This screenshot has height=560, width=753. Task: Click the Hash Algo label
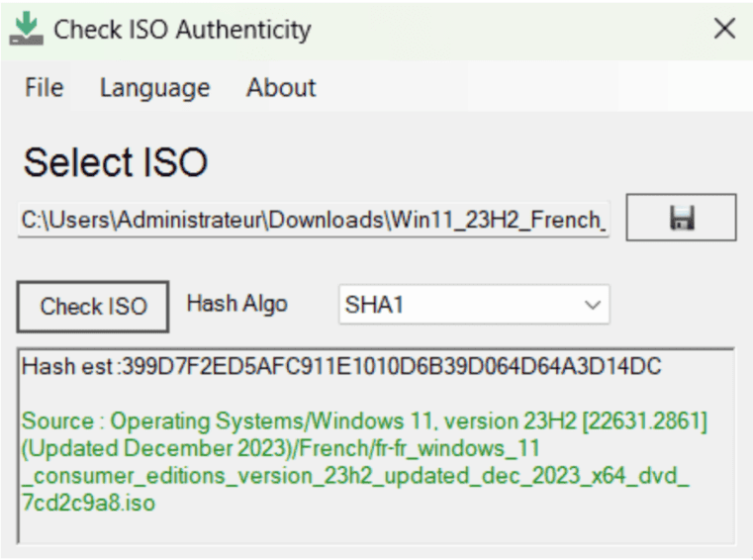(x=236, y=304)
